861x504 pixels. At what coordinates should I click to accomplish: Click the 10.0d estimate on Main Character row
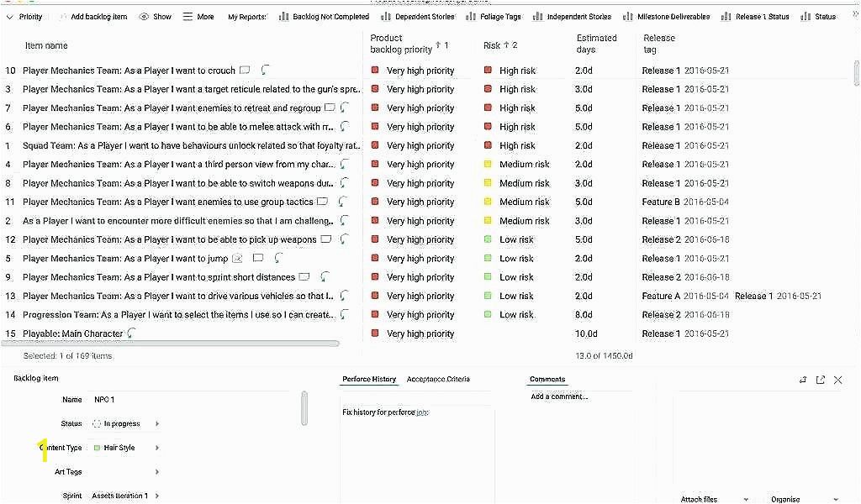coord(586,333)
